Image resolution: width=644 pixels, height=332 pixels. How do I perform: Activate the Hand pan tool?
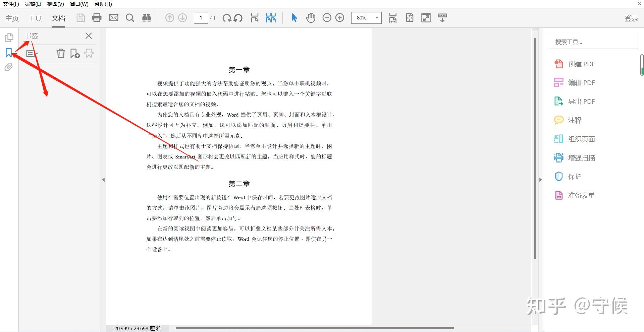[311, 18]
